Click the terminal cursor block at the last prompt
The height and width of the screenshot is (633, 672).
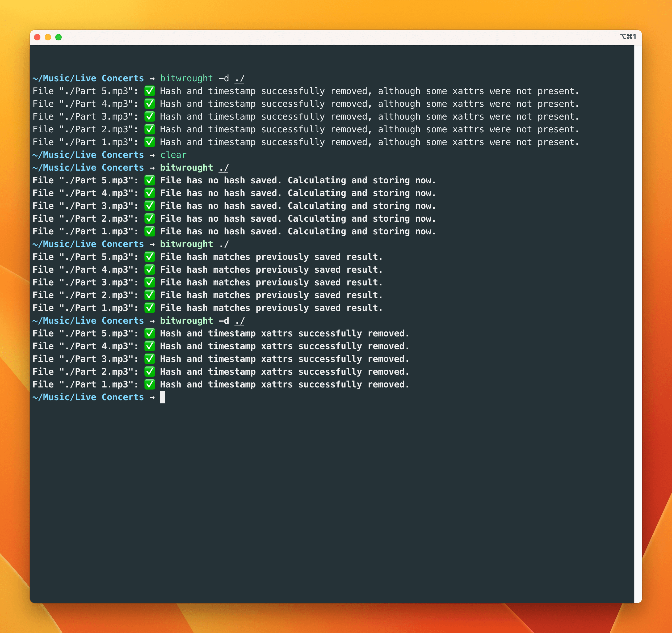click(x=163, y=397)
